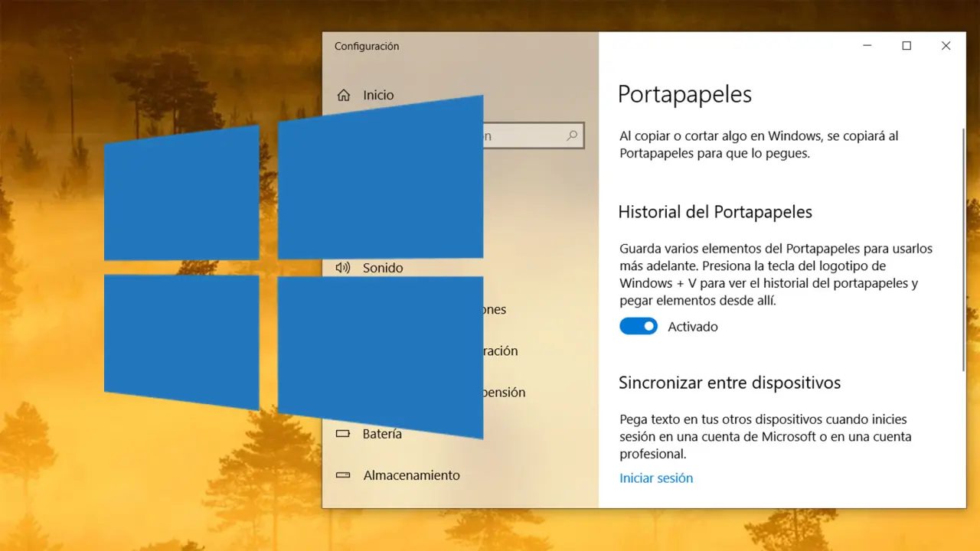This screenshot has width=980, height=551.
Task: Click the Batería battery icon
Action: click(x=343, y=434)
